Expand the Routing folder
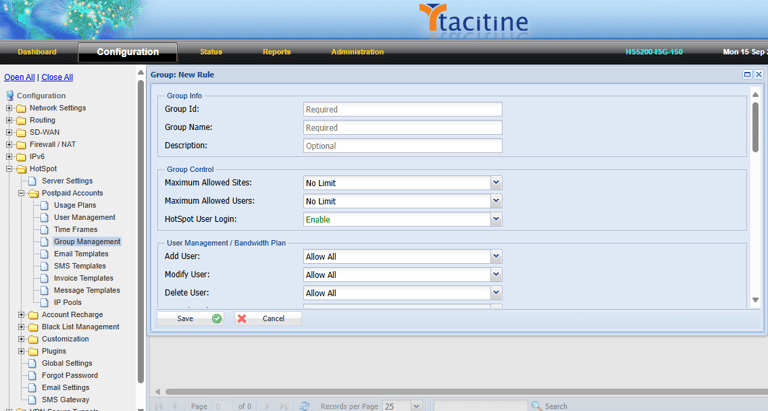This screenshot has width=768, height=411. pos(9,120)
